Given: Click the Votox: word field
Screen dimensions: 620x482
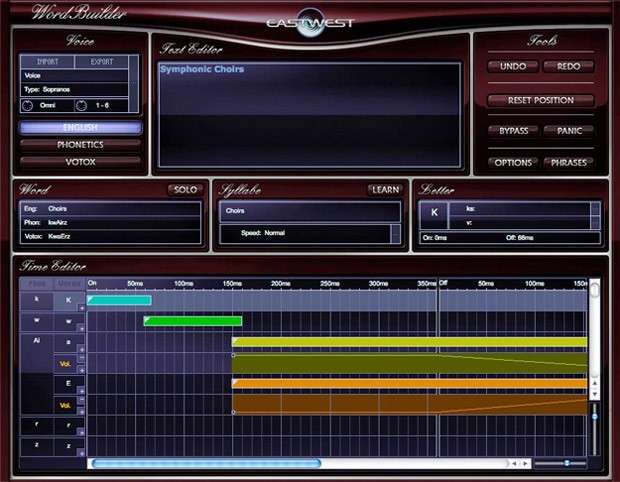Looking at the screenshot, I should pos(110,236).
